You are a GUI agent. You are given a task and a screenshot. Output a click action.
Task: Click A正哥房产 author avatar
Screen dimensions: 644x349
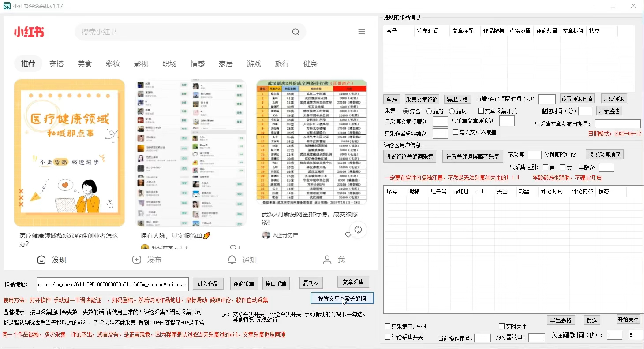(266, 235)
